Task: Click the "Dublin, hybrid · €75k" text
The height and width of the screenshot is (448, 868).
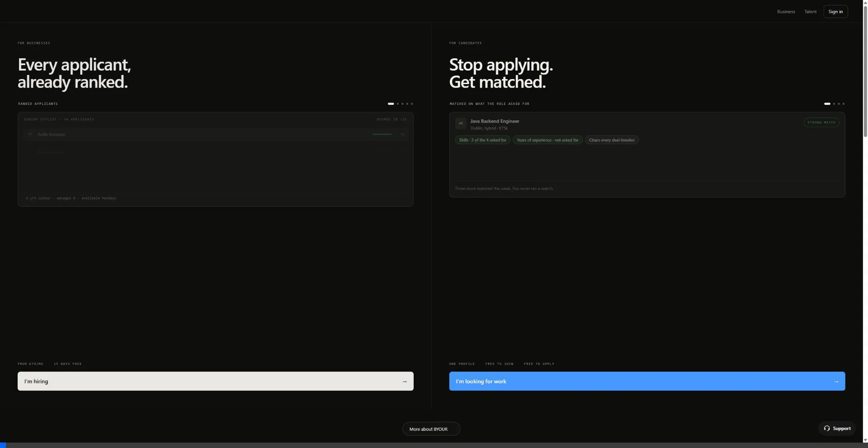Action: (489, 128)
